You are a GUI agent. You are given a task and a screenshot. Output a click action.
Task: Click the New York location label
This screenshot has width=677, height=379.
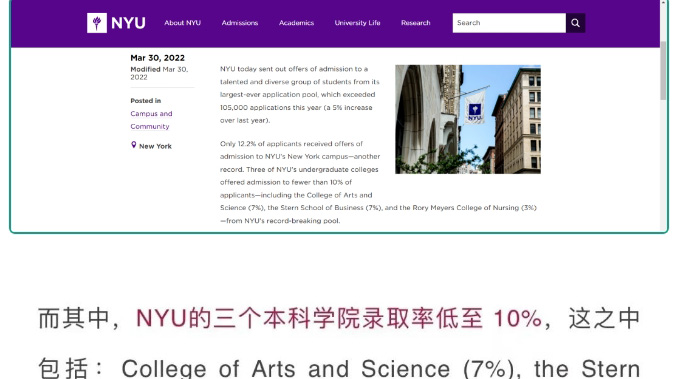point(155,146)
